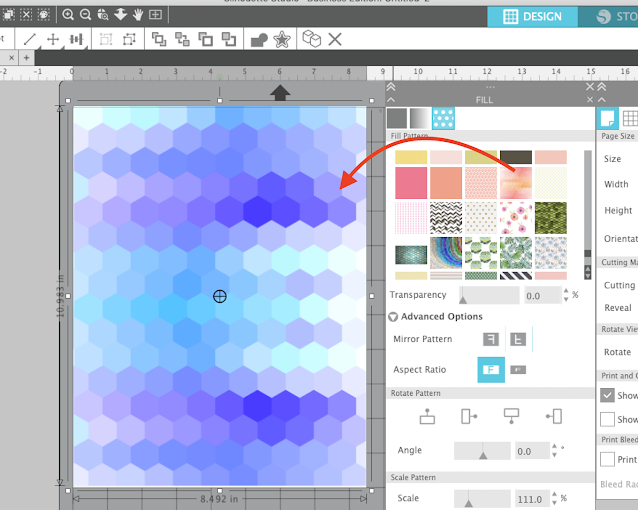This screenshot has height=510, width=638.
Task: Collapse the FILL panel with chevron
Action: pyautogui.click(x=391, y=100)
